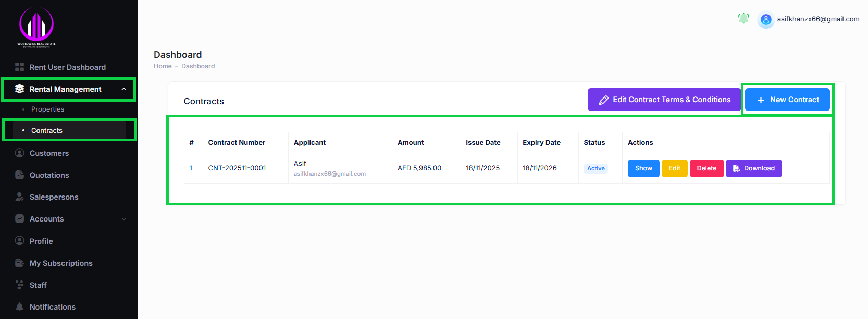Open the user avatar icon
Image resolution: width=868 pixels, height=319 pixels.
765,20
